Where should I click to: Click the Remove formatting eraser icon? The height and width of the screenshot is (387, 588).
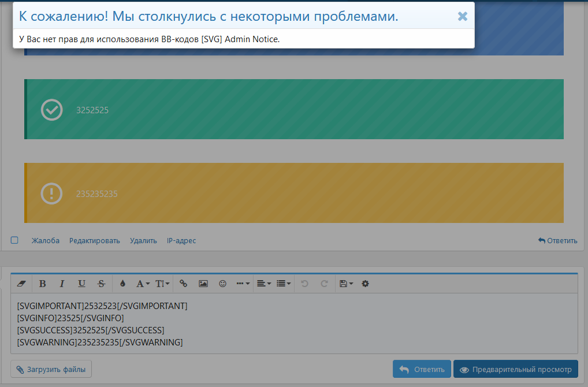(21, 284)
